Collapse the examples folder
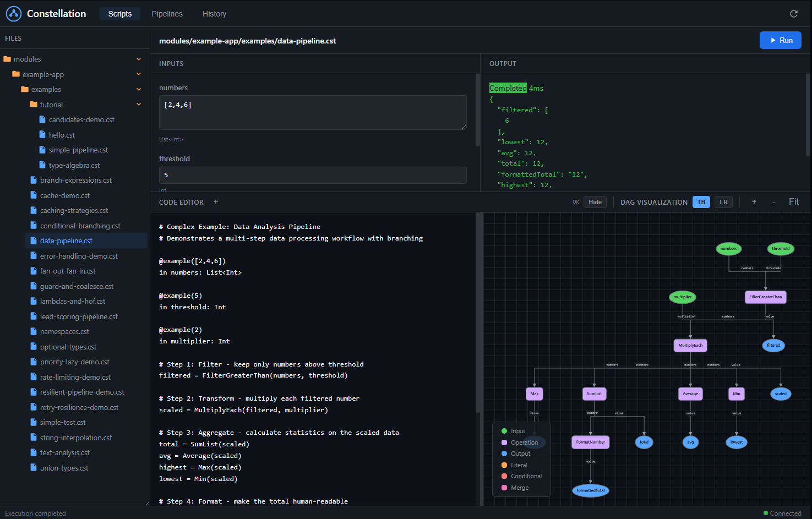Image resolution: width=812 pixels, height=519 pixels. [x=139, y=89]
